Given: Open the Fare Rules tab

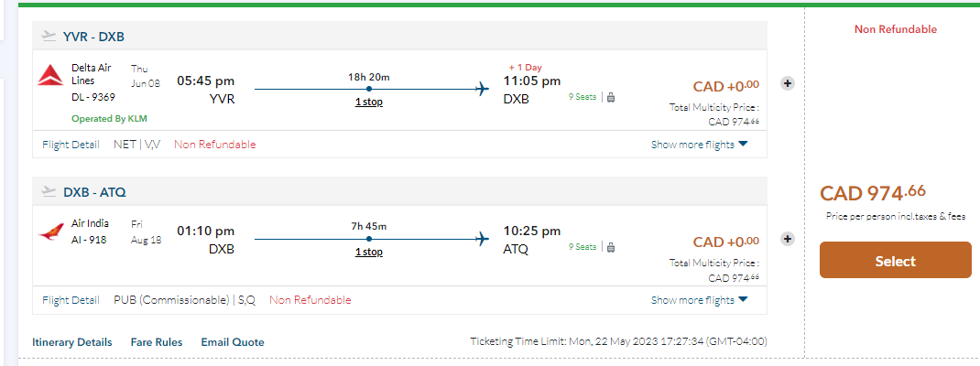Looking at the screenshot, I should click(x=157, y=342).
